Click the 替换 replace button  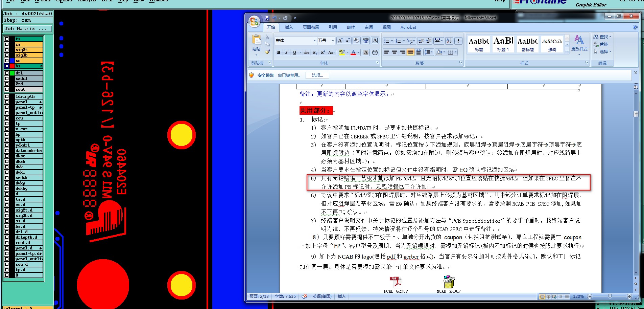tap(601, 44)
